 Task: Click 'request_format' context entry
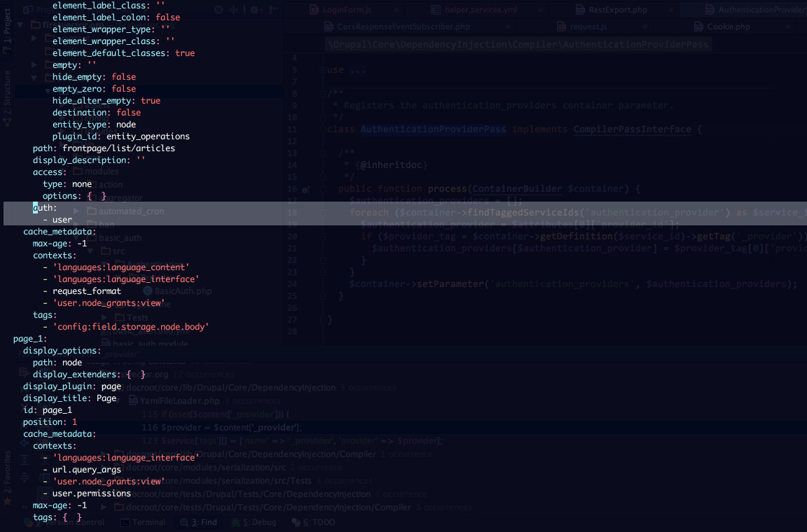pos(86,291)
